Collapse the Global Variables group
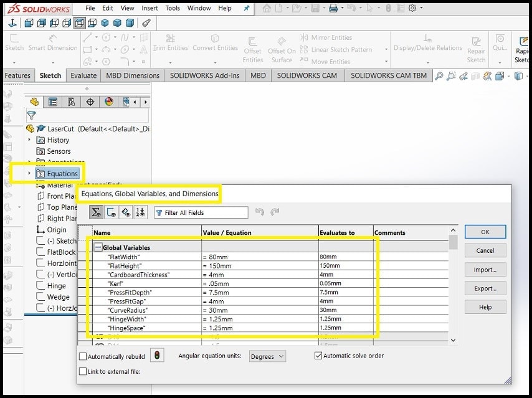532x398 pixels. (98, 247)
